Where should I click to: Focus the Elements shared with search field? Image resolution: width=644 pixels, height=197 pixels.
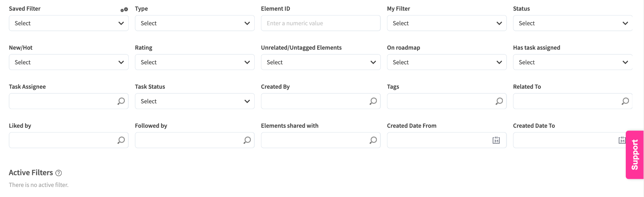314,140
